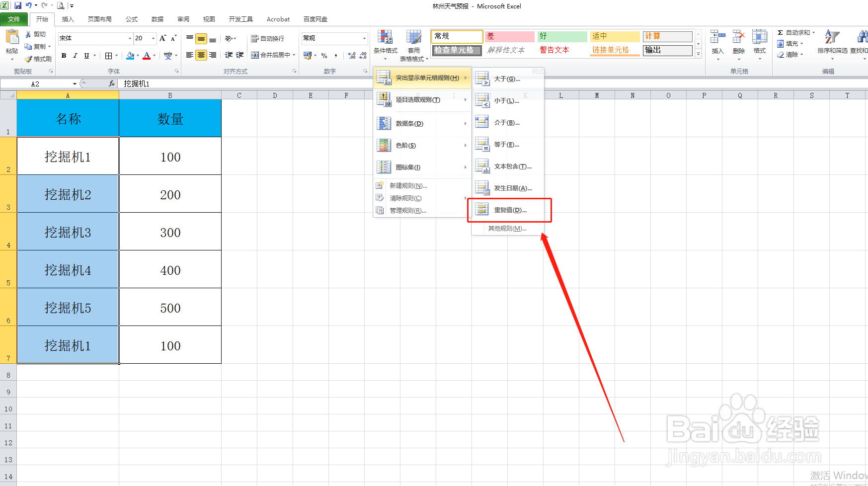Open the font name dropdown 宋体
868x486 pixels.
130,38
